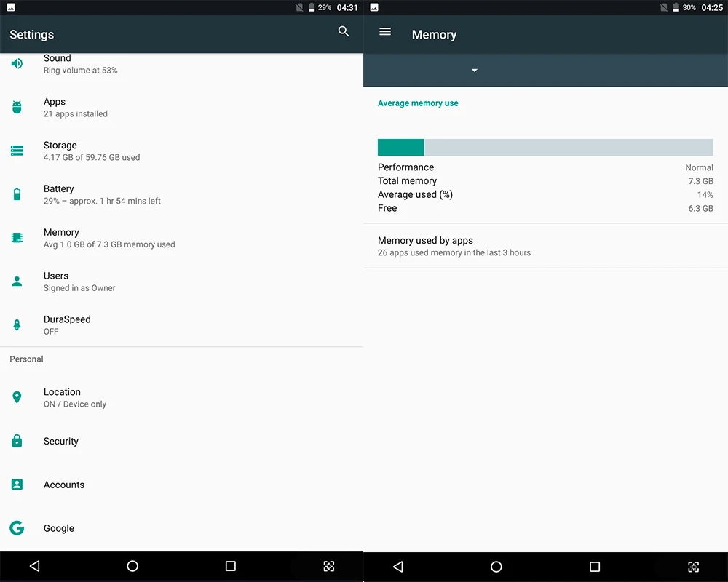Image resolution: width=728 pixels, height=582 pixels.
Task: Tap the 04:25 clock in status bar
Action: click(x=712, y=7)
